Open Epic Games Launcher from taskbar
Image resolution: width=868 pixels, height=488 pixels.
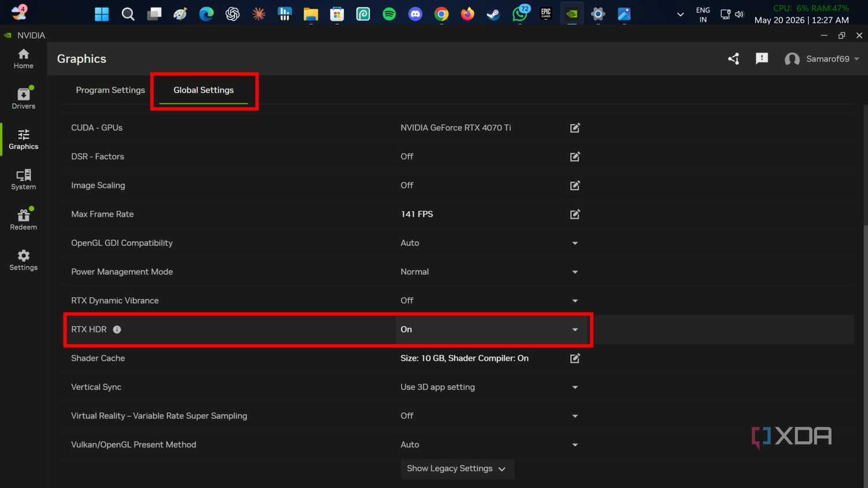click(546, 14)
